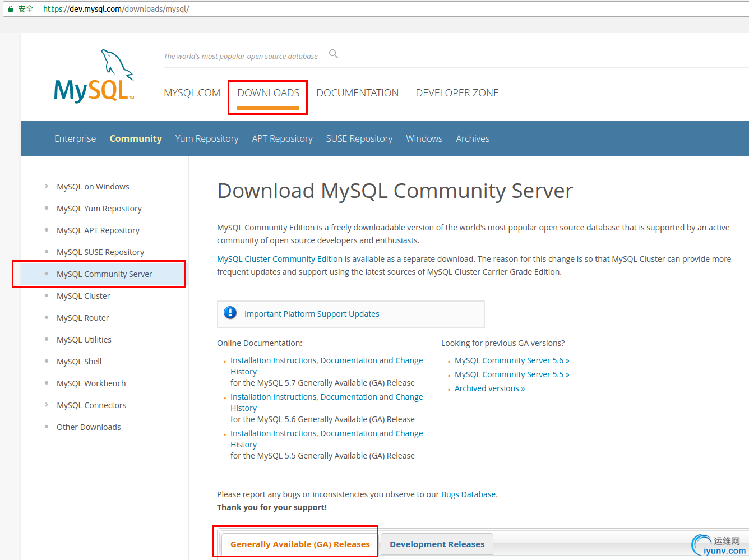The width and height of the screenshot is (749, 560).
Task: Open the Bugs Database link
Action: click(468, 494)
